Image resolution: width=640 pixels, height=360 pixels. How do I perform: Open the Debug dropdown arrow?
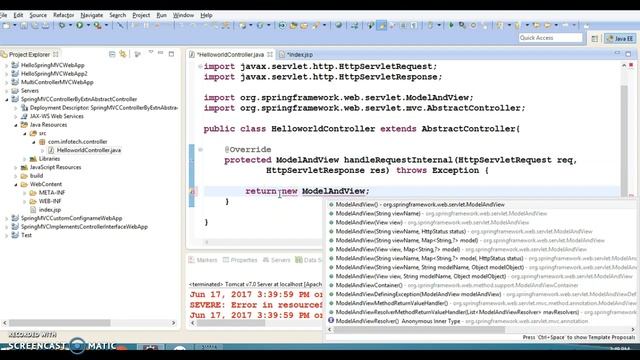pos(70,25)
